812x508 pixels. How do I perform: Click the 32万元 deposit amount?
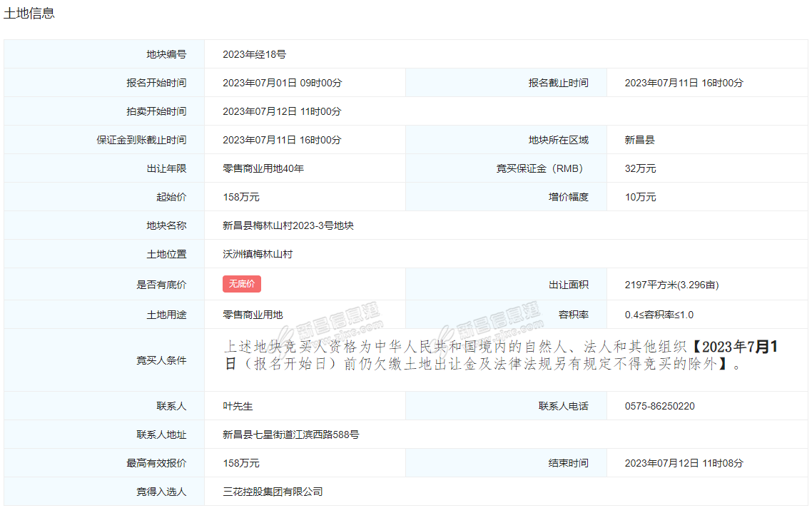pos(640,168)
